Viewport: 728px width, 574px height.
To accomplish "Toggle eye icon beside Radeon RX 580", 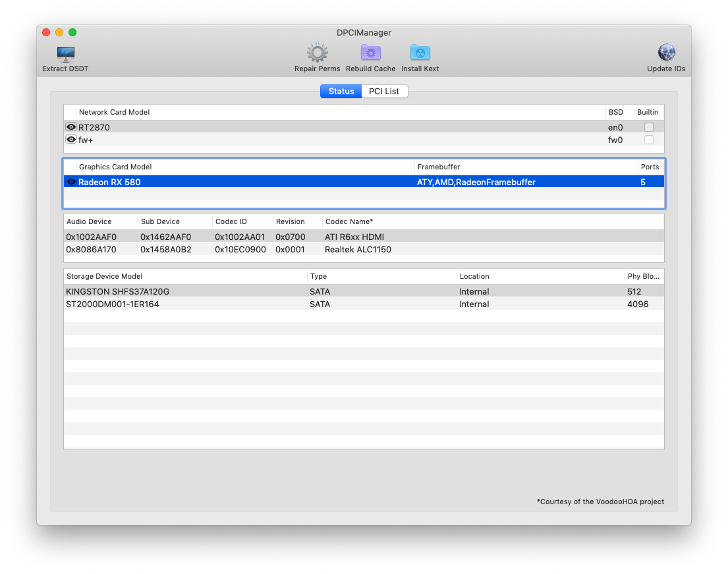I will (71, 182).
